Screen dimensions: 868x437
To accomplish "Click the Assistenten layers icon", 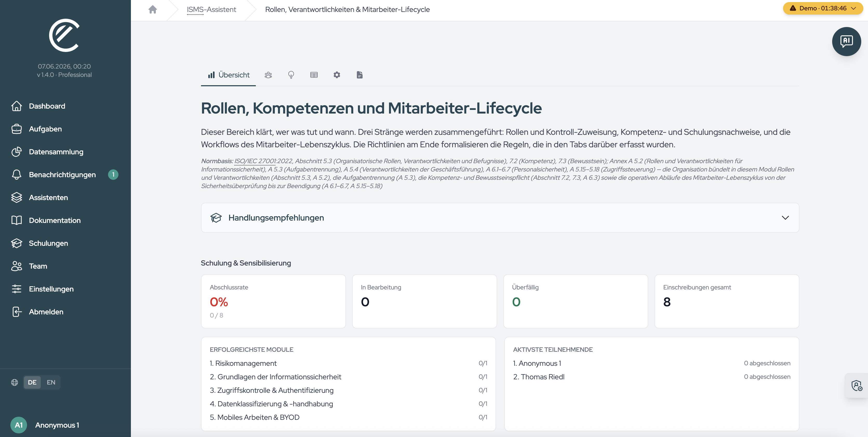I will pos(17,197).
